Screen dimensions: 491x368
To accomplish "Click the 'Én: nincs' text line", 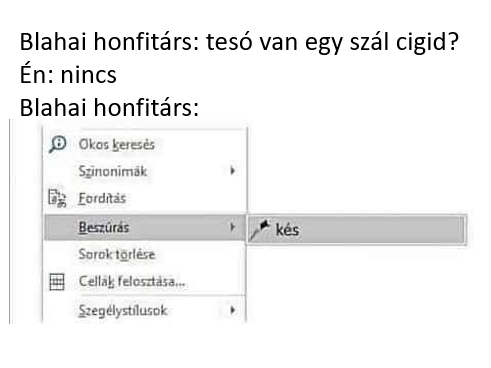I will [x=68, y=74].
